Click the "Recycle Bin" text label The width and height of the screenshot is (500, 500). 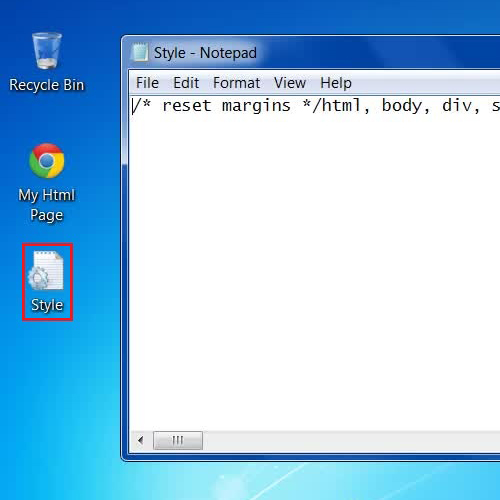tap(47, 85)
